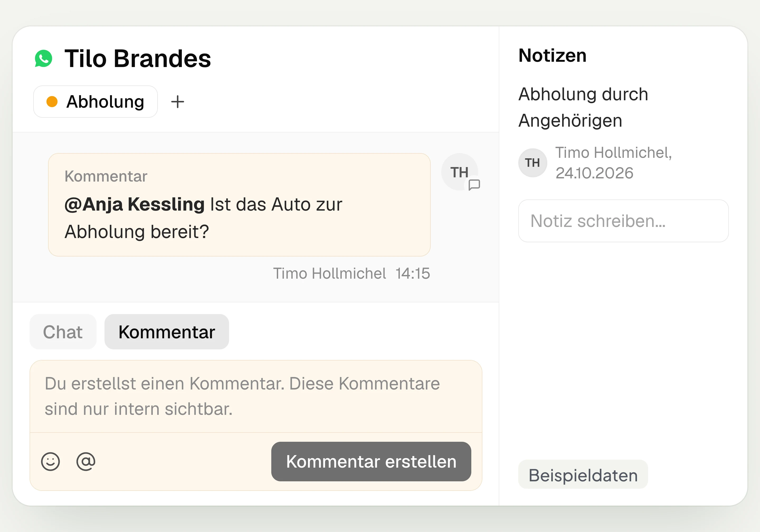Click the Kommentar erstellen button
760x532 pixels.
click(x=371, y=462)
